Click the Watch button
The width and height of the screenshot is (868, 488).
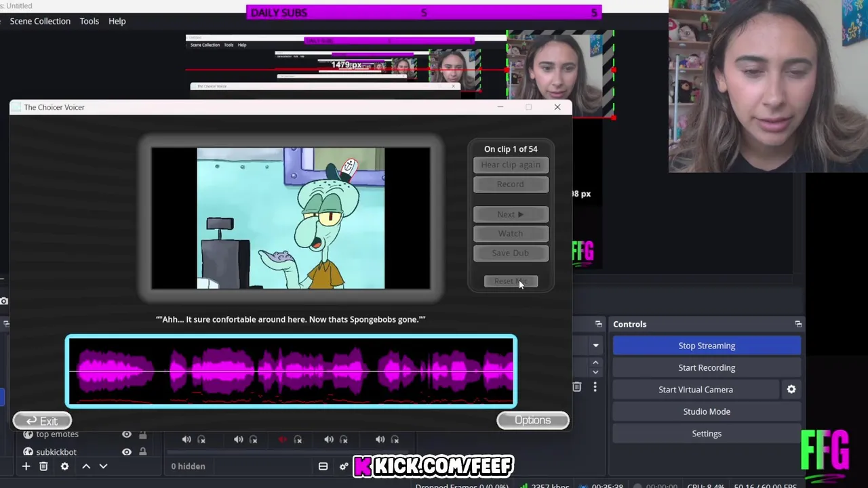click(x=511, y=234)
